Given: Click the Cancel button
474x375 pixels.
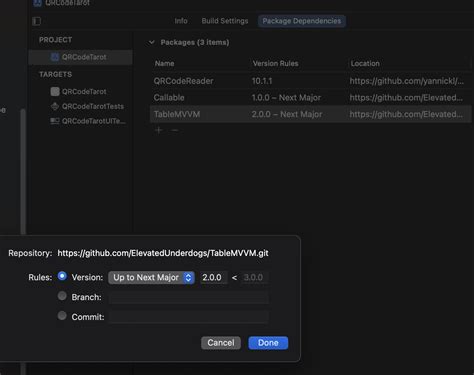Looking at the screenshot, I should pyautogui.click(x=221, y=343).
